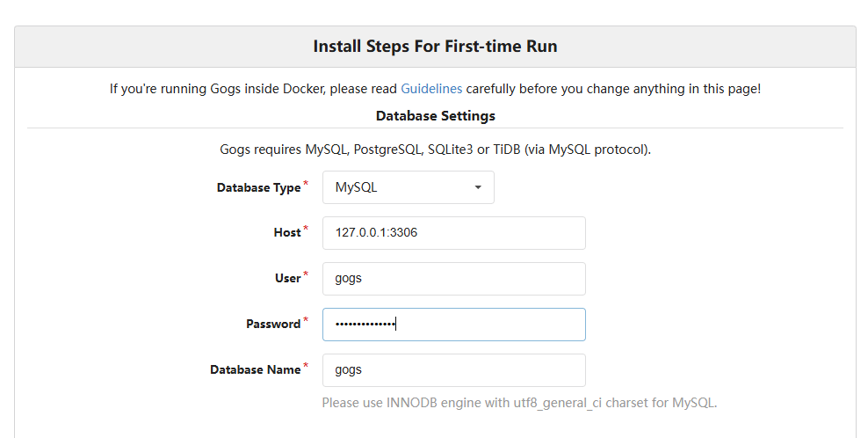Image resolution: width=868 pixels, height=438 pixels.
Task: Focus the Host field containing 127.0.0.1:3306
Action: (454, 233)
